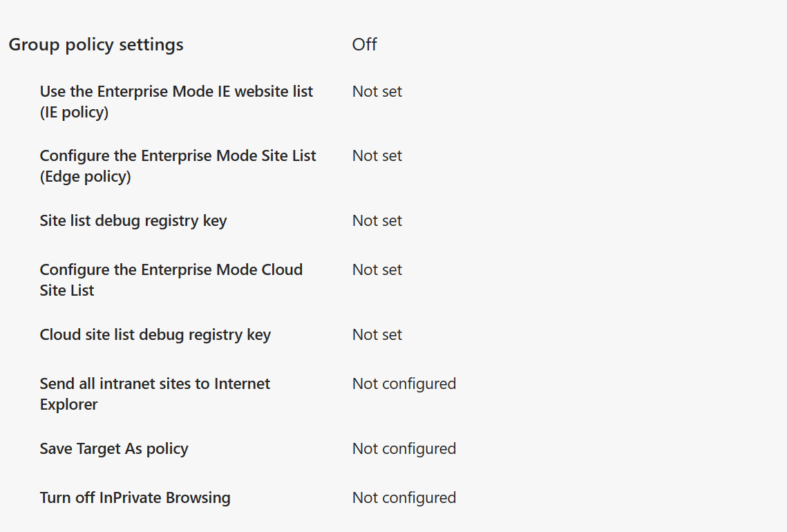
Task: Select Configure the Enterprise Mode Site List label
Action: click(178, 166)
